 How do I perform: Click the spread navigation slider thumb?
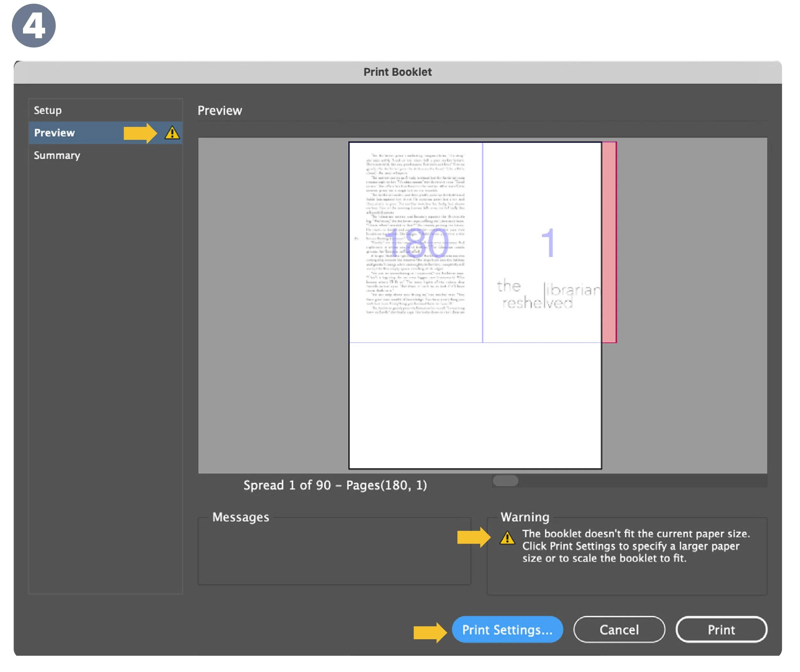click(505, 481)
